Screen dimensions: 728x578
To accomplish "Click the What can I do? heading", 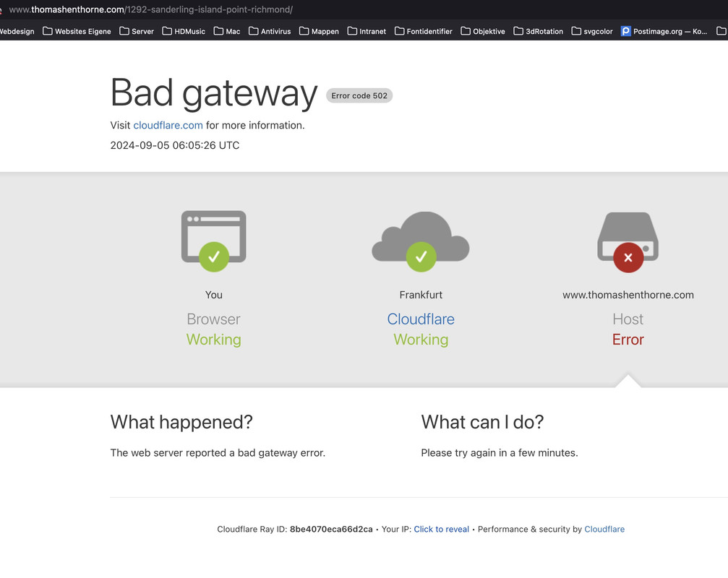I will click(482, 422).
